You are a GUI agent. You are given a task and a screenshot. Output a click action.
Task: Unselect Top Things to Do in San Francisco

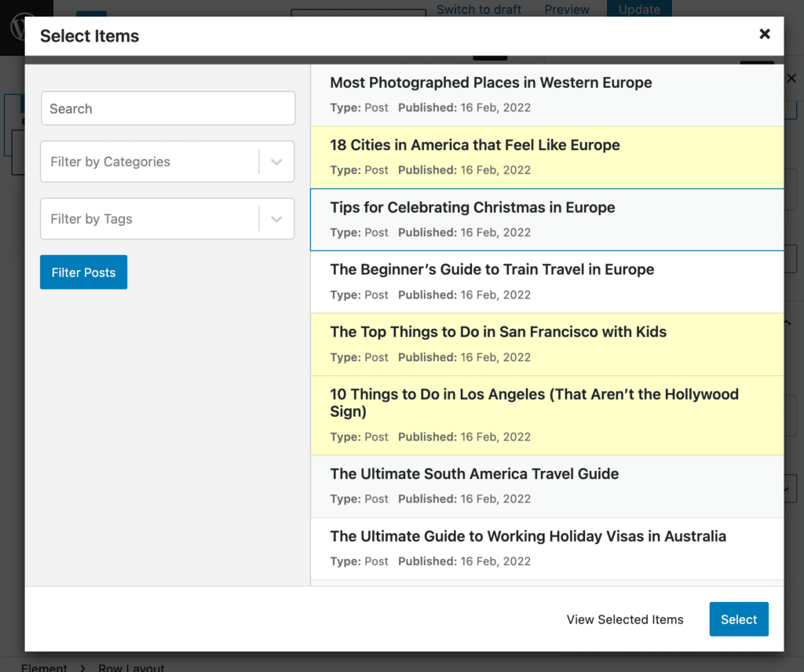(546, 344)
